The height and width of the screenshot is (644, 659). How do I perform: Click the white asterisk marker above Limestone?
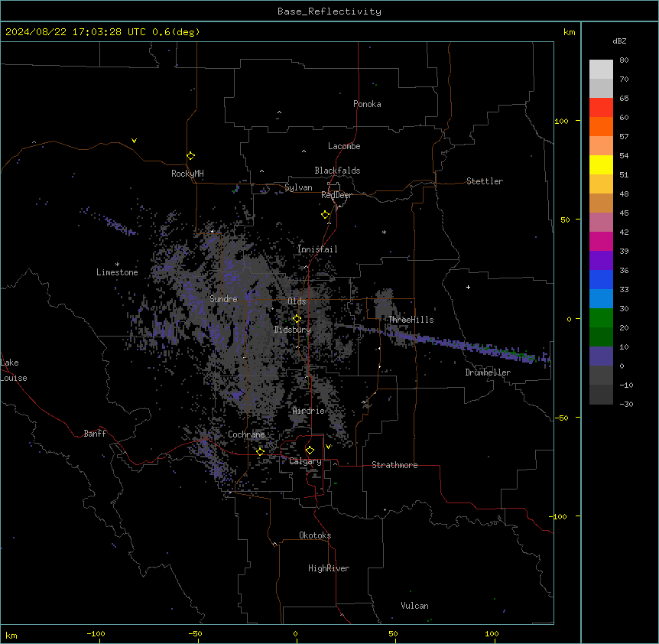(x=117, y=264)
